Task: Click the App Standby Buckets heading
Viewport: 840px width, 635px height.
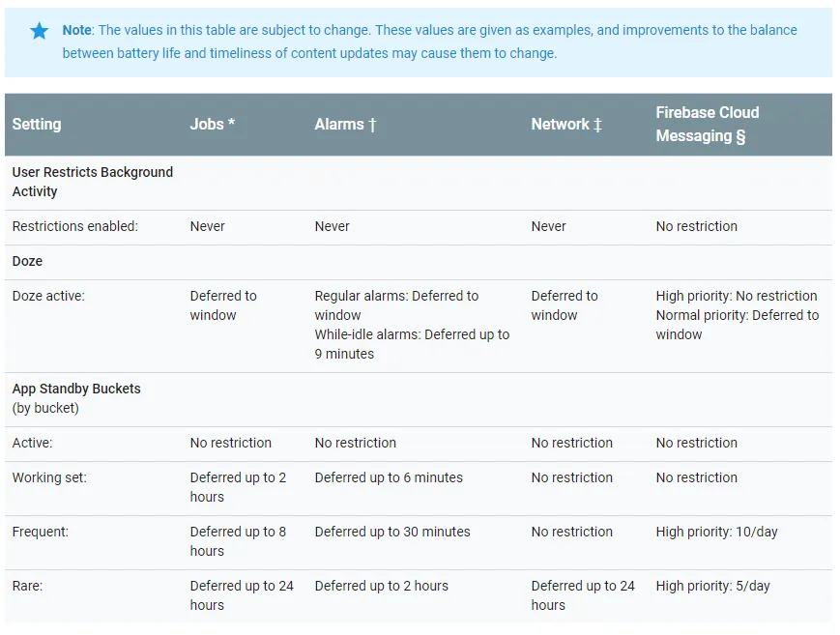Action: point(76,389)
